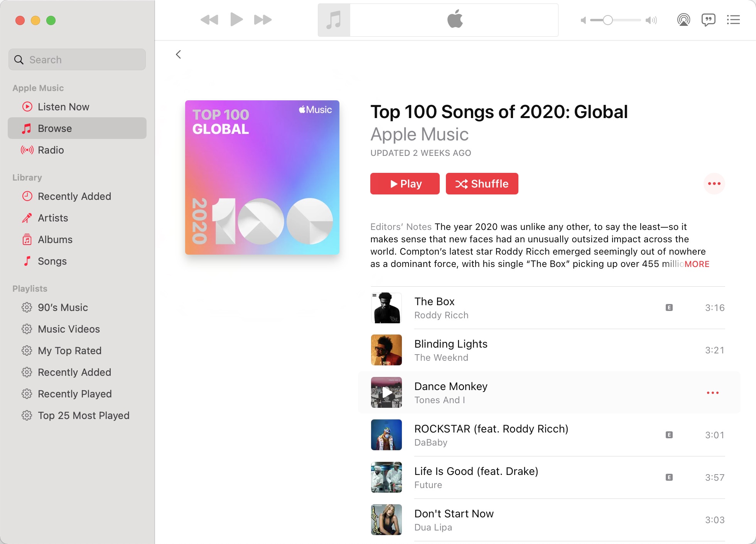Click the Play button for the playlist
756x544 pixels.
405,183
